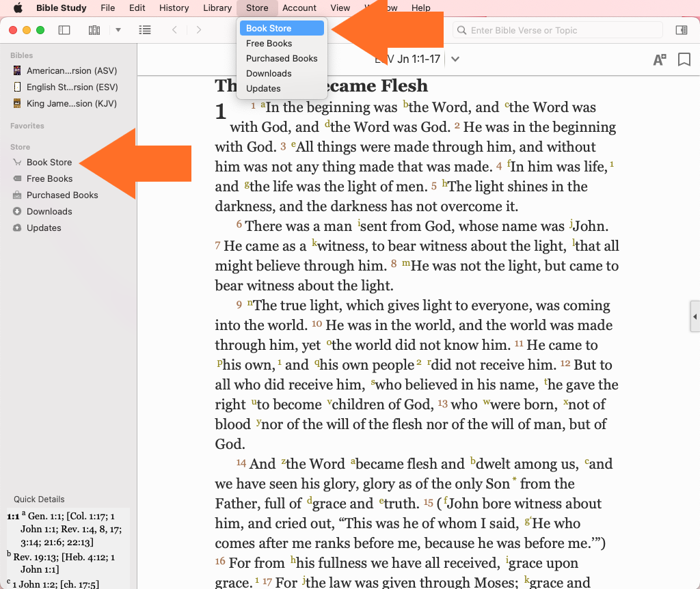Open the Library menu in menu bar

tap(217, 8)
